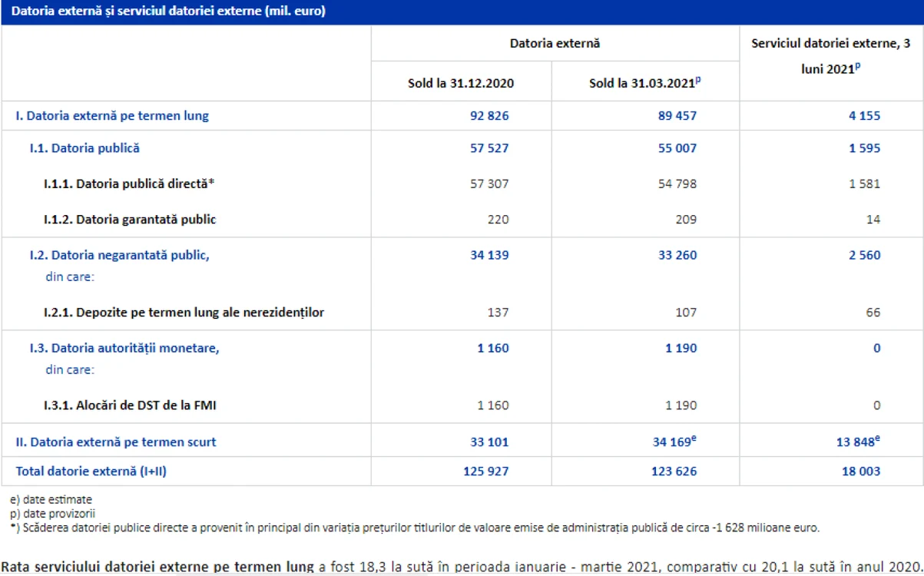Select row label 'Total datorie externă (I+II)'
924x576 pixels.
pyautogui.click(x=91, y=471)
